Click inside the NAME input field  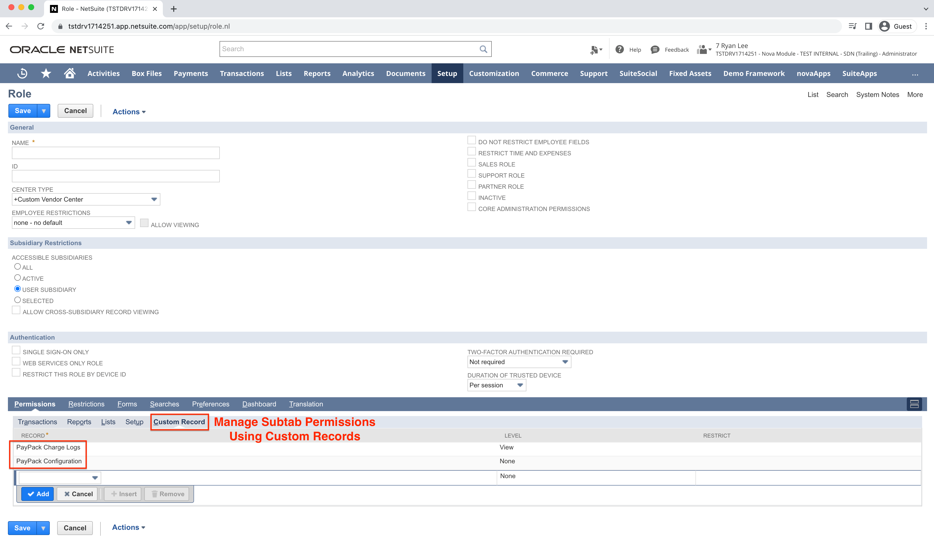pyautogui.click(x=116, y=152)
